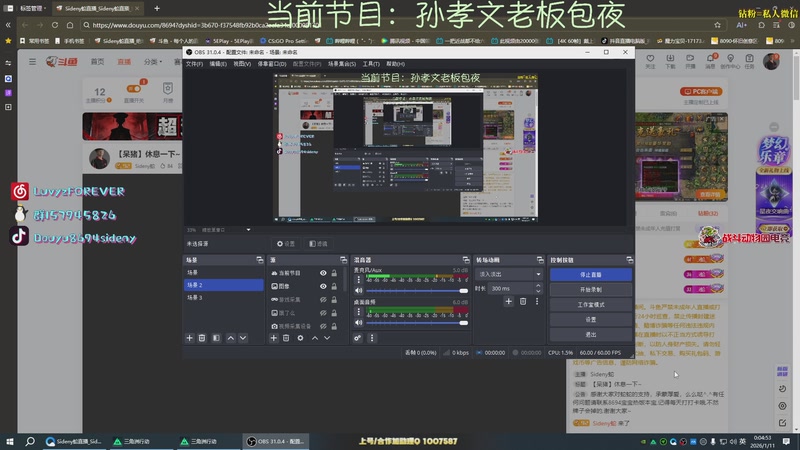Open scene filters icon in Scenes panel toolbar
The image size is (800, 450).
coord(216,338)
